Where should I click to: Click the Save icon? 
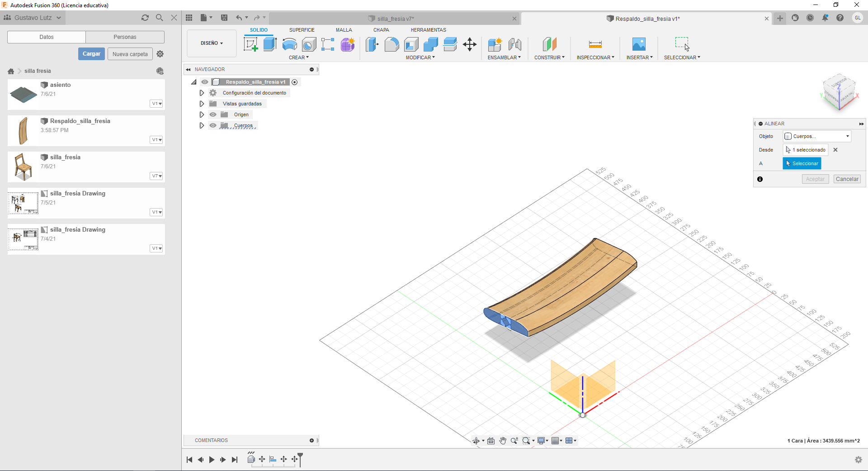click(224, 18)
